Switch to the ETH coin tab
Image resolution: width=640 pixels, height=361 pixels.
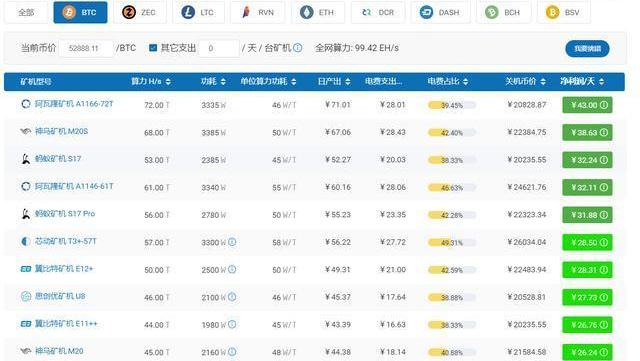pos(318,12)
